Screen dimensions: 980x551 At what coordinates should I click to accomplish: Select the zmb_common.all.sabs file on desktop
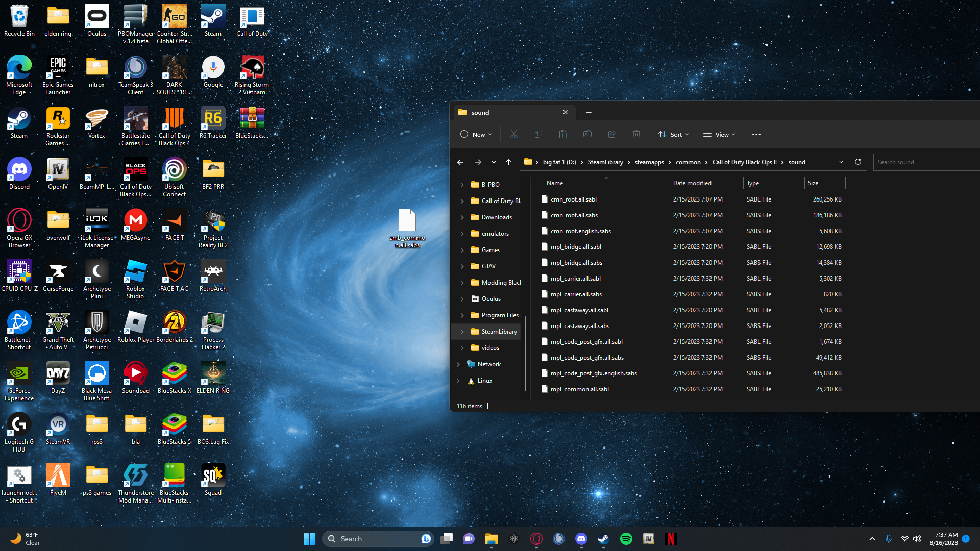click(x=407, y=229)
